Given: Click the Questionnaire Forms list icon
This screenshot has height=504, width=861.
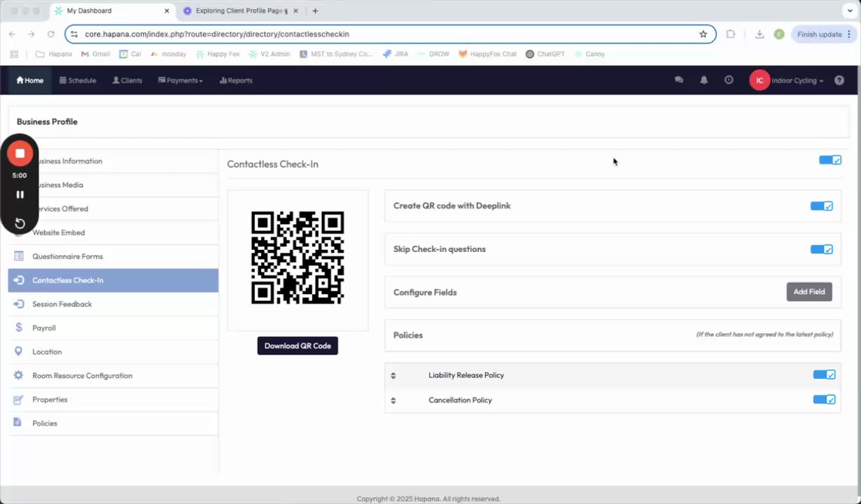Looking at the screenshot, I should 18,256.
